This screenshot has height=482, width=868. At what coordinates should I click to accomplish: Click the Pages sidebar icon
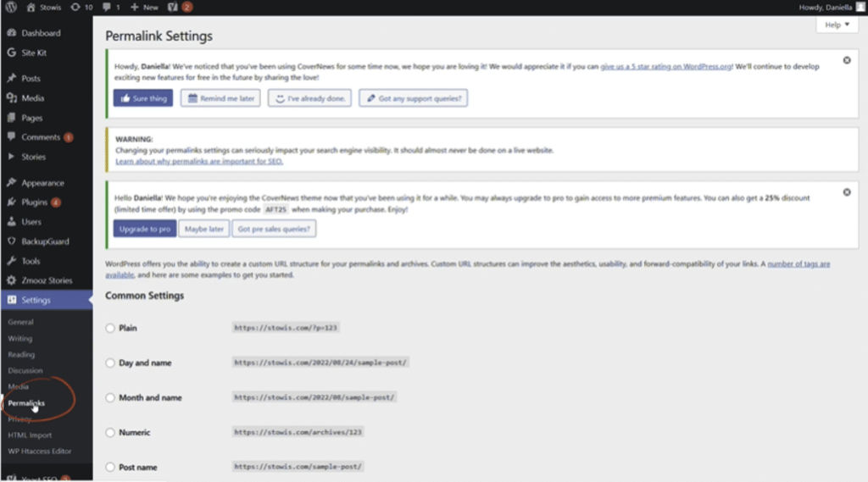pyautogui.click(x=12, y=118)
